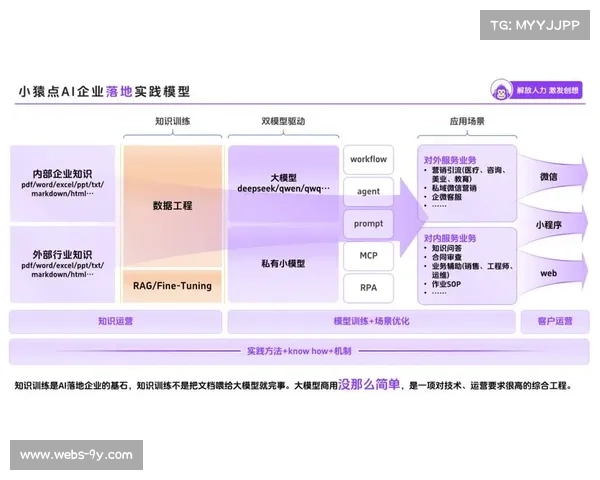Click the 实践方法+know how+机制 bar

click(299, 351)
